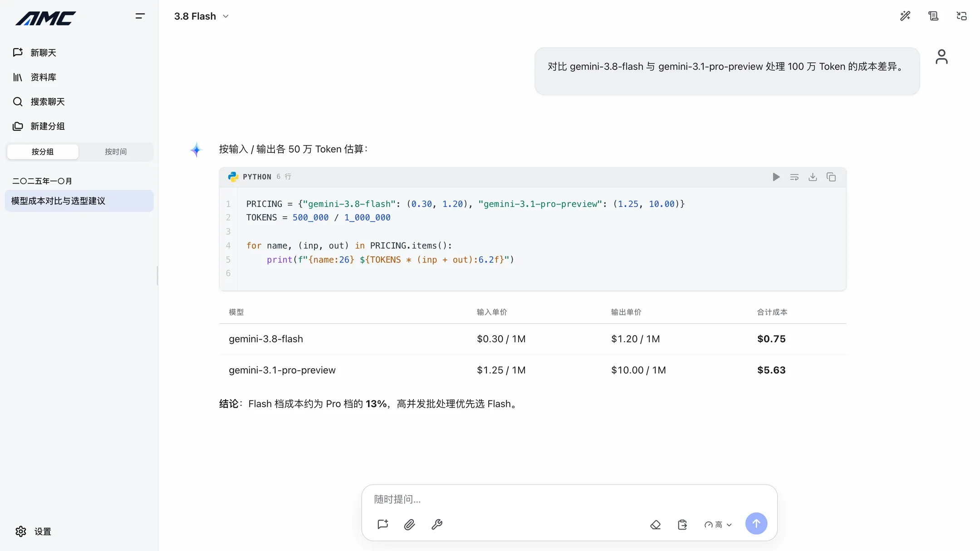Image resolution: width=980 pixels, height=551 pixels.
Task: Toggle word wrap in code block
Action: pyautogui.click(x=794, y=177)
